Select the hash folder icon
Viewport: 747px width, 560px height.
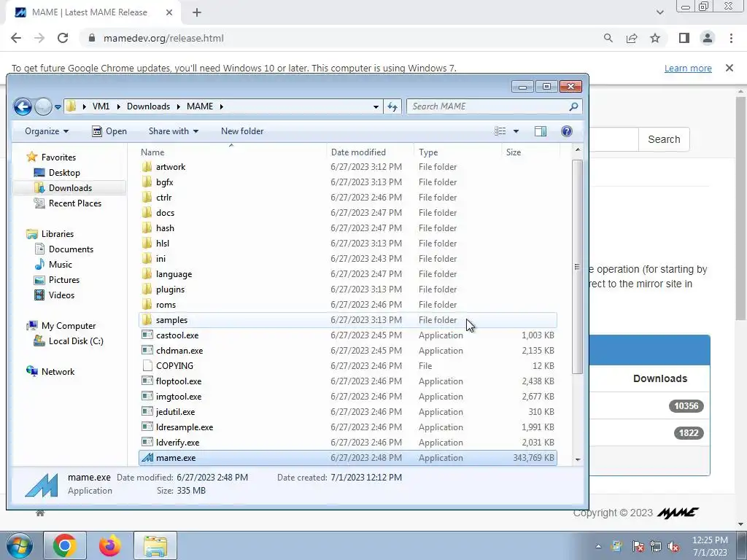(x=147, y=228)
